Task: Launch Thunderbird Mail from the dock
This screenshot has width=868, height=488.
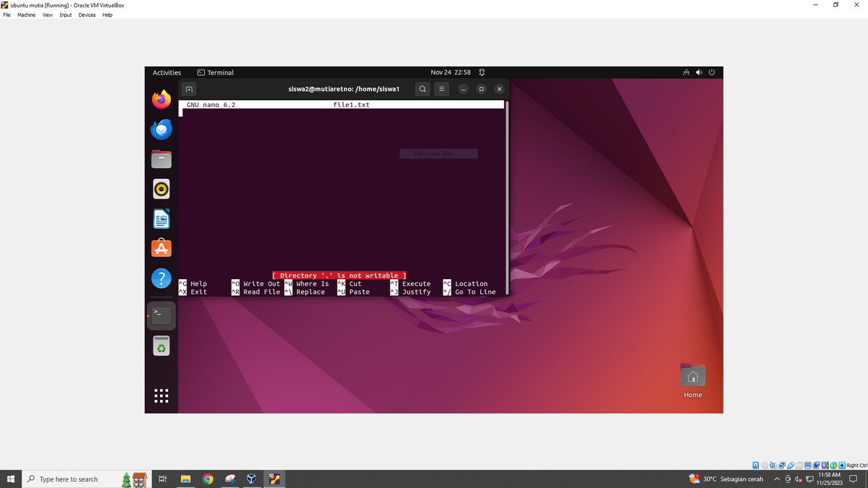Action: tap(161, 129)
